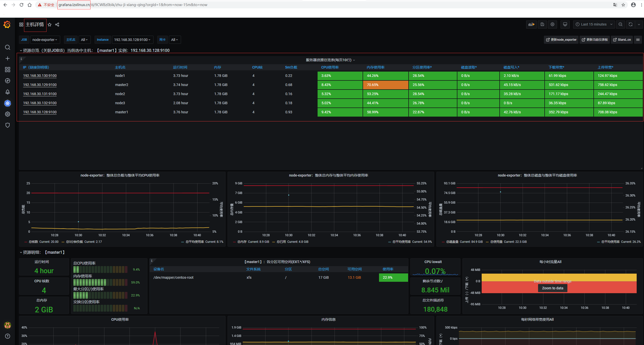Image resolution: width=644 pixels, height=345 pixels.
Task: Click the create plus icon in sidebar
Action: click(x=8, y=58)
